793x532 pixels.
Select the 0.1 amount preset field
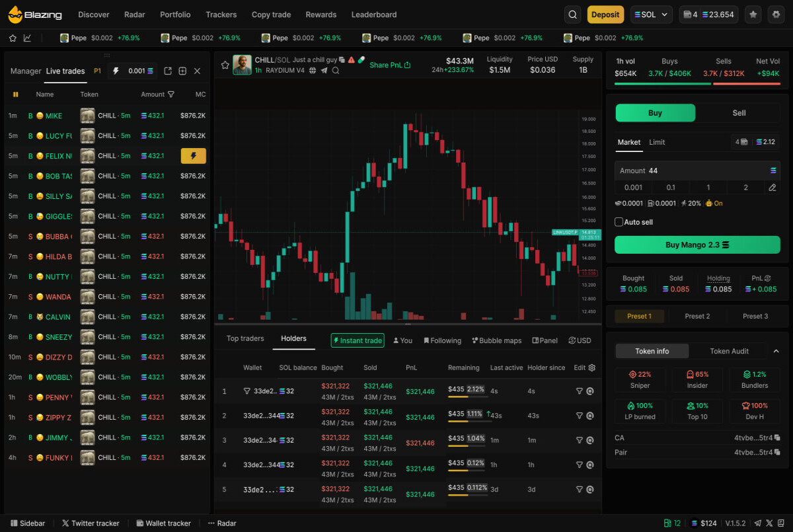(x=670, y=187)
